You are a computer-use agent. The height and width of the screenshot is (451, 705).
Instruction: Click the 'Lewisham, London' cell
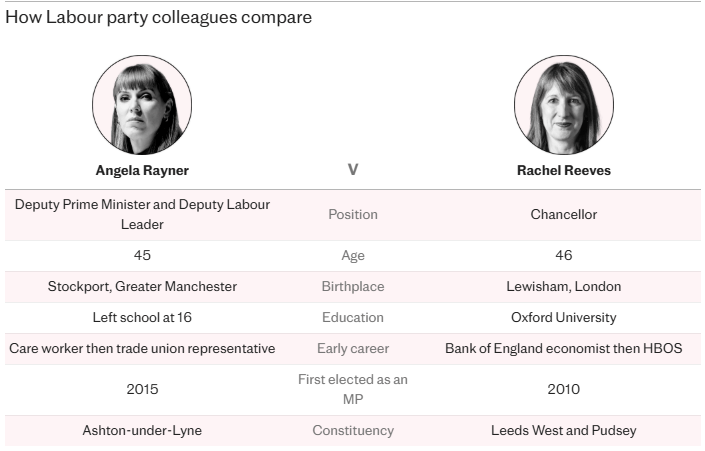pyautogui.click(x=563, y=286)
